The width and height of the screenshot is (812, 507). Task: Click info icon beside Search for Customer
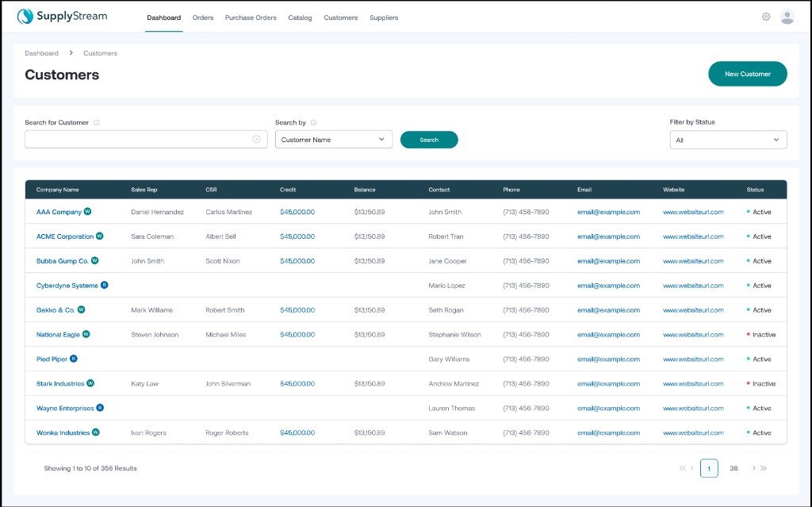click(x=96, y=123)
